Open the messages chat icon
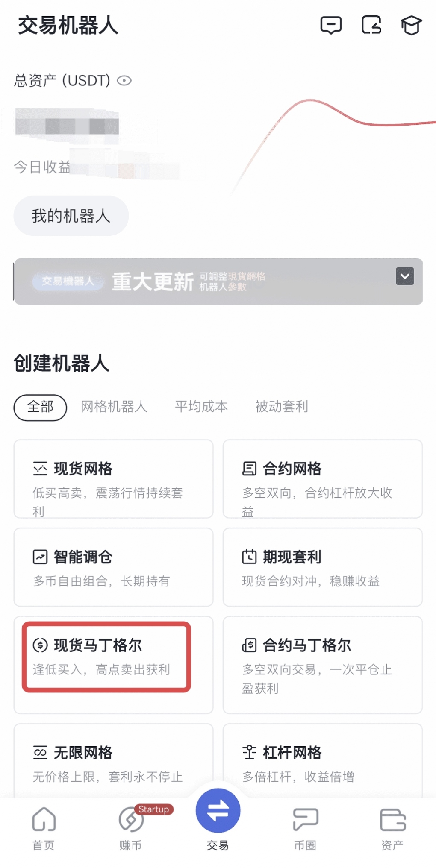This screenshot has height=868, width=436. [x=331, y=25]
